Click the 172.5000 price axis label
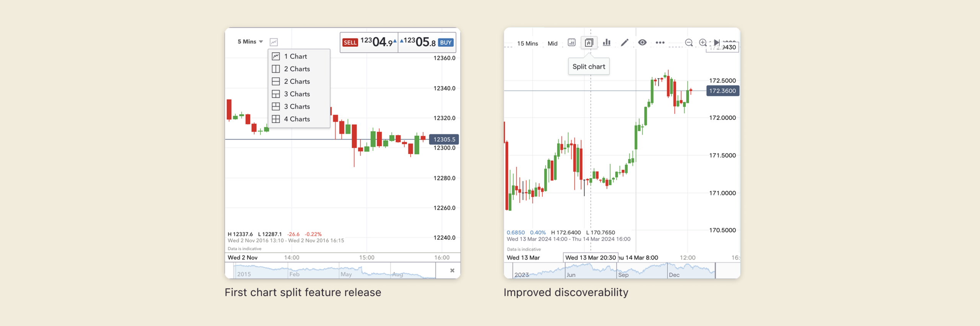Screen dimensions: 980x326 click(722, 80)
